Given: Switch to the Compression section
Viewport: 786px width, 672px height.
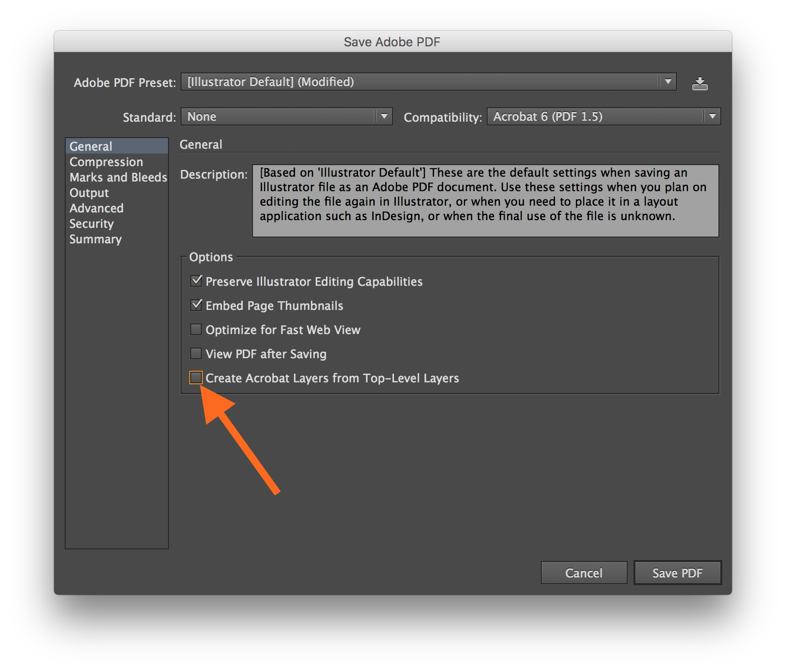Looking at the screenshot, I should (x=106, y=162).
